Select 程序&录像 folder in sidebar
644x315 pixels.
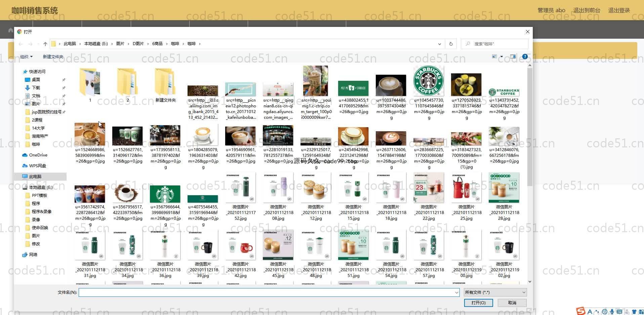pos(41,212)
